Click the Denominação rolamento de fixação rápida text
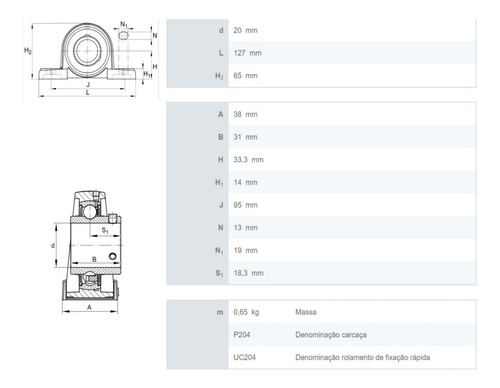This screenshot has height=388, width=500. tap(363, 357)
